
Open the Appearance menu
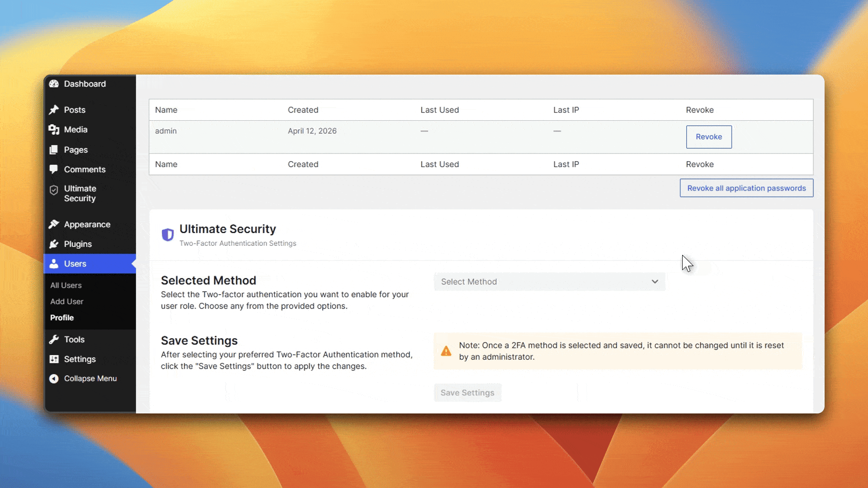pos(90,224)
